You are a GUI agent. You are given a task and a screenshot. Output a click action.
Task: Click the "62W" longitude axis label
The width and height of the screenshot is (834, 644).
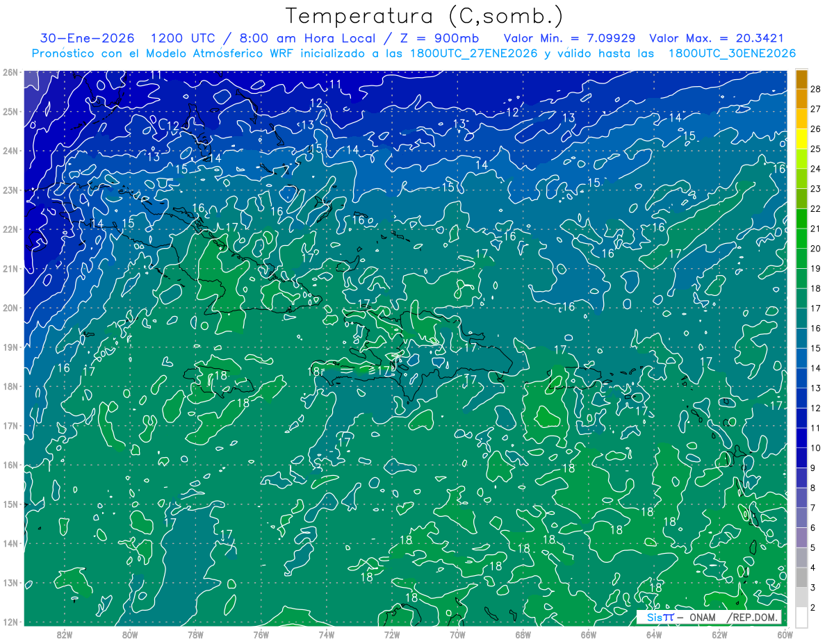coord(719,634)
